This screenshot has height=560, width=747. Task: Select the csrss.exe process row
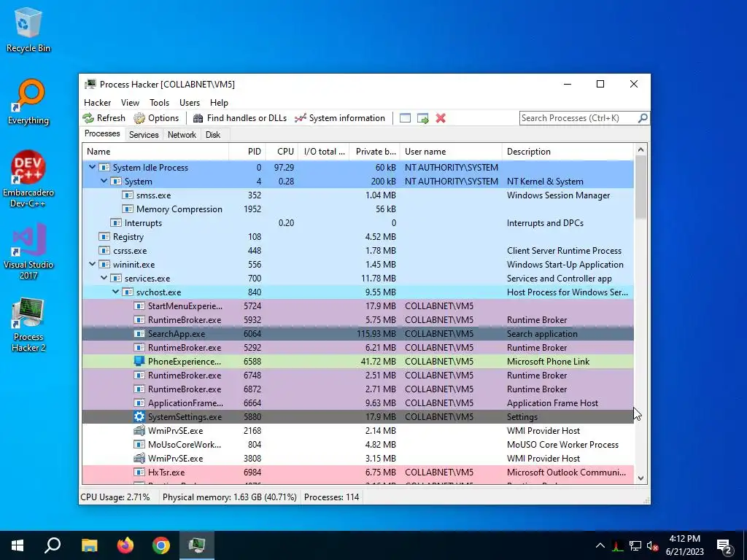(357, 251)
